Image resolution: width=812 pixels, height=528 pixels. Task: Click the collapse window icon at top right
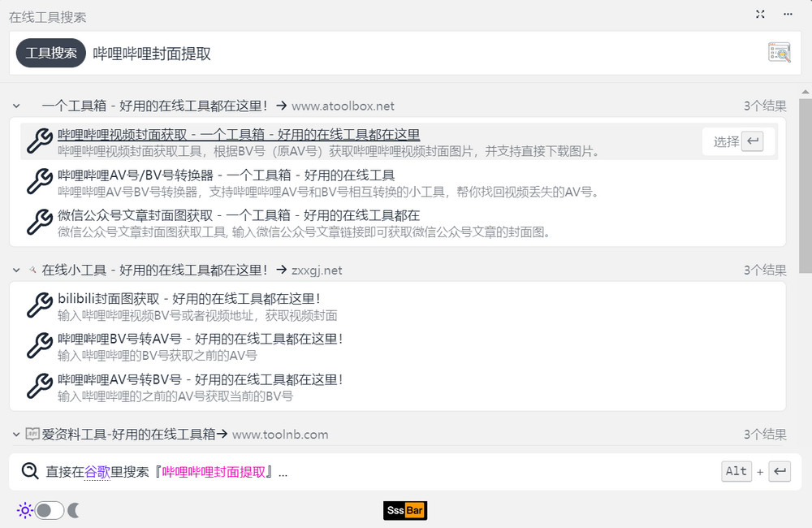click(x=760, y=14)
